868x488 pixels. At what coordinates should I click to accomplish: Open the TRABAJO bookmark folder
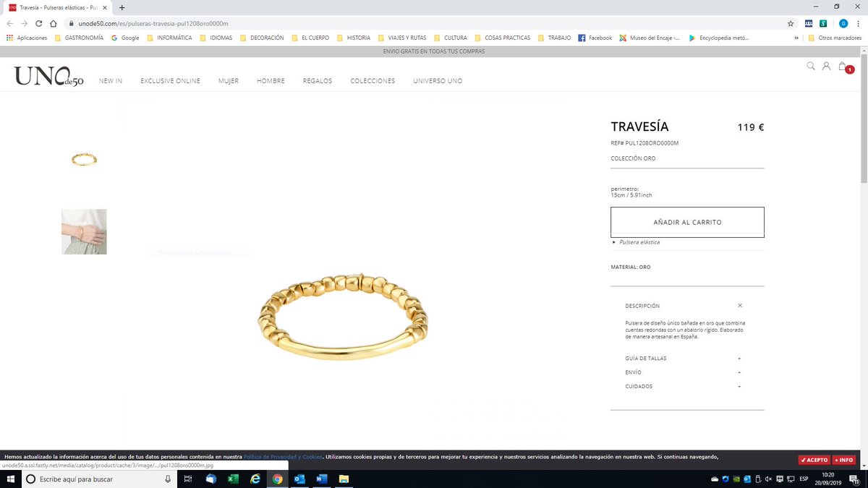pos(554,38)
